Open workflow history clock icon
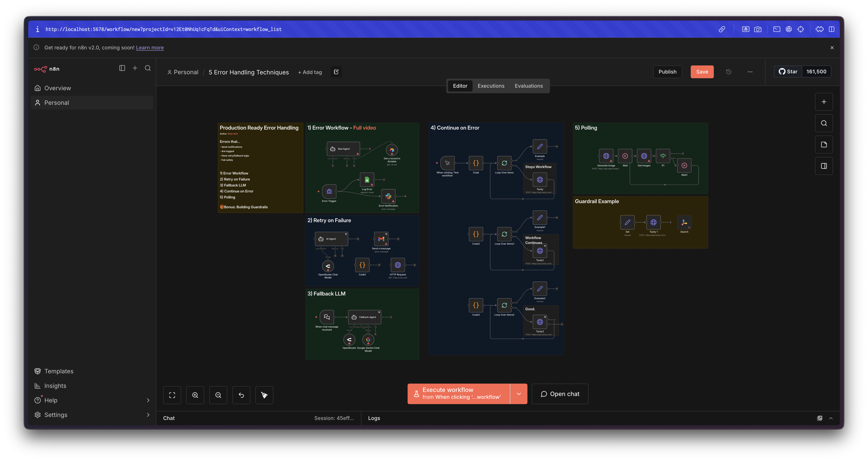The height and width of the screenshot is (461, 868). tap(729, 72)
